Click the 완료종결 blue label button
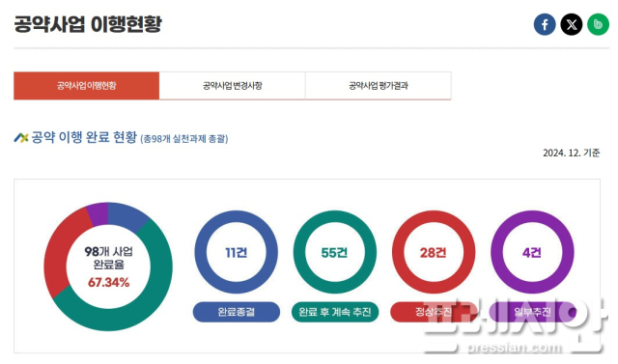The height and width of the screenshot is (364, 618). click(237, 312)
